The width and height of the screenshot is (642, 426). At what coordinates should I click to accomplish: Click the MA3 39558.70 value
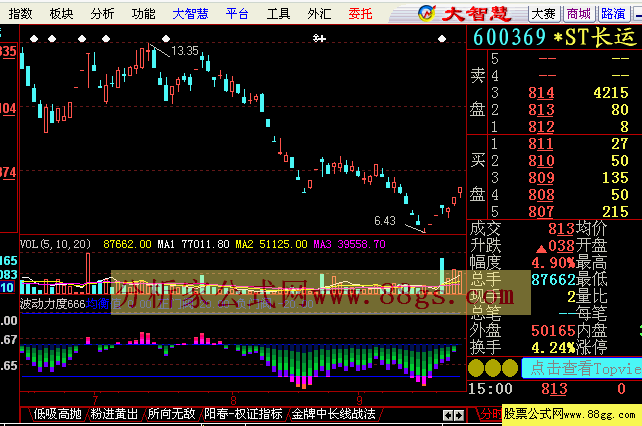tap(349, 245)
